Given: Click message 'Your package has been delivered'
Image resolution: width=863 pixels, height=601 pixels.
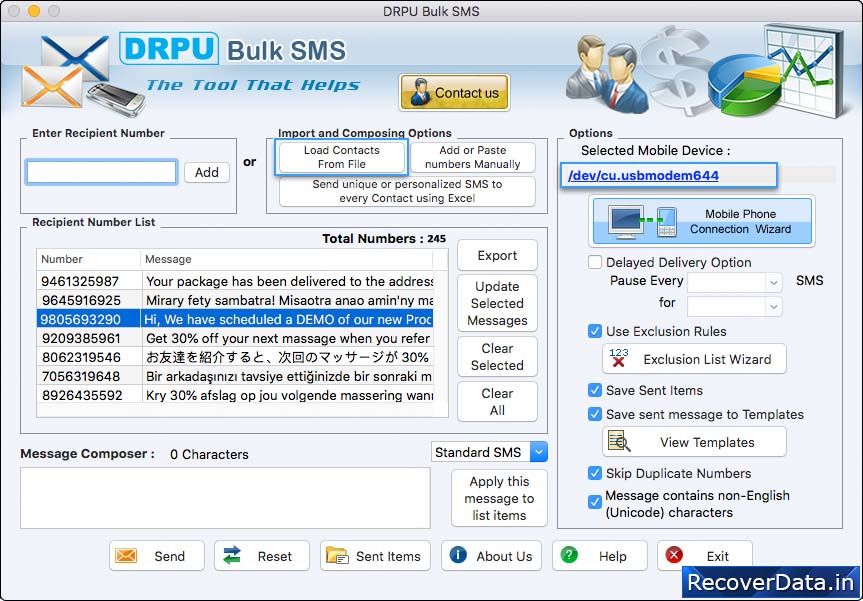Looking at the screenshot, I should point(290,281).
